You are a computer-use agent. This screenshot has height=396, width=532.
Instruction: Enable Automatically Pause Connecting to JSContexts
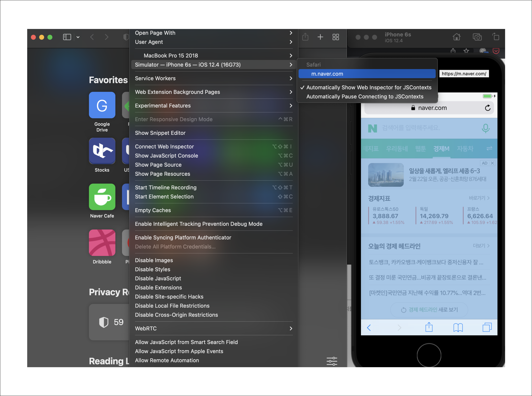tap(365, 97)
